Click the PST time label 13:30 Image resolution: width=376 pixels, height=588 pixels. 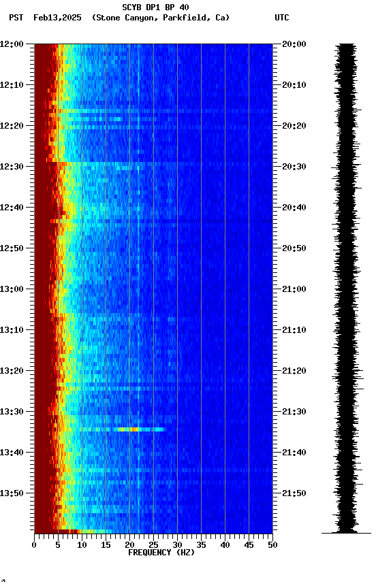(12, 412)
